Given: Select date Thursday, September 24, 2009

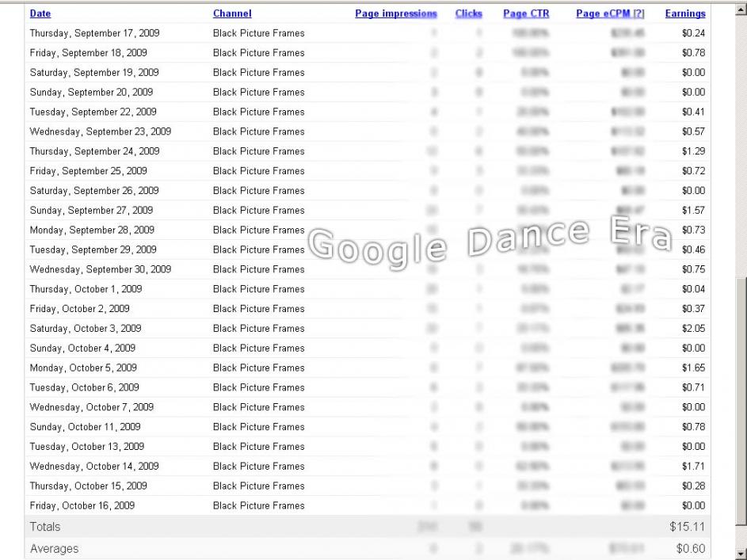Looking at the screenshot, I should [94, 151].
